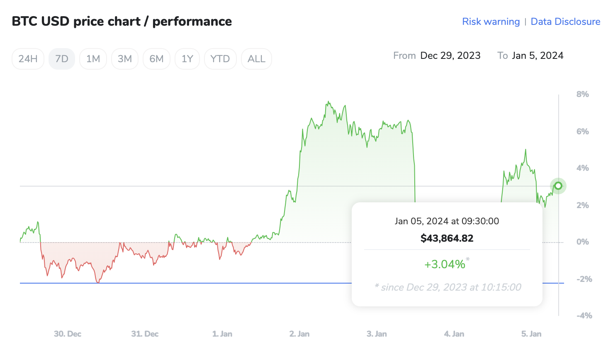The height and width of the screenshot is (364, 613).
Task: Choose the 6M time range
Action: [x=156, y=59]
